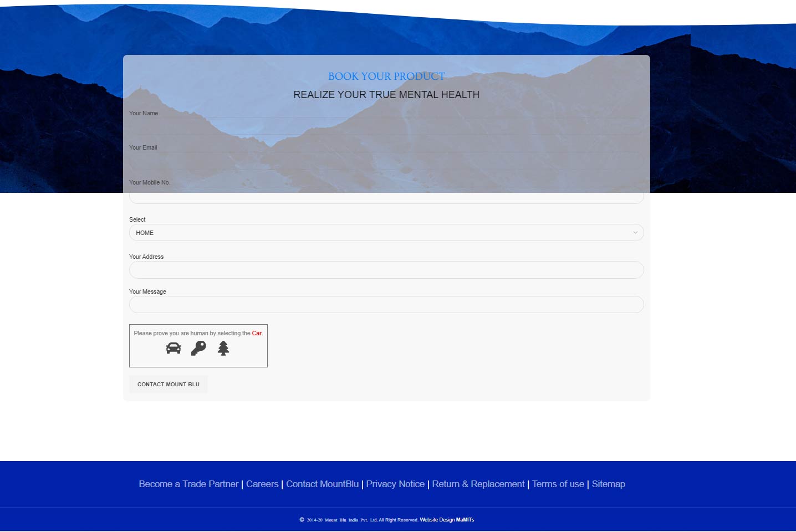Navigate to the Sitemap link
The width and height of the screenshot is (796, 532).
click(608, 484)
